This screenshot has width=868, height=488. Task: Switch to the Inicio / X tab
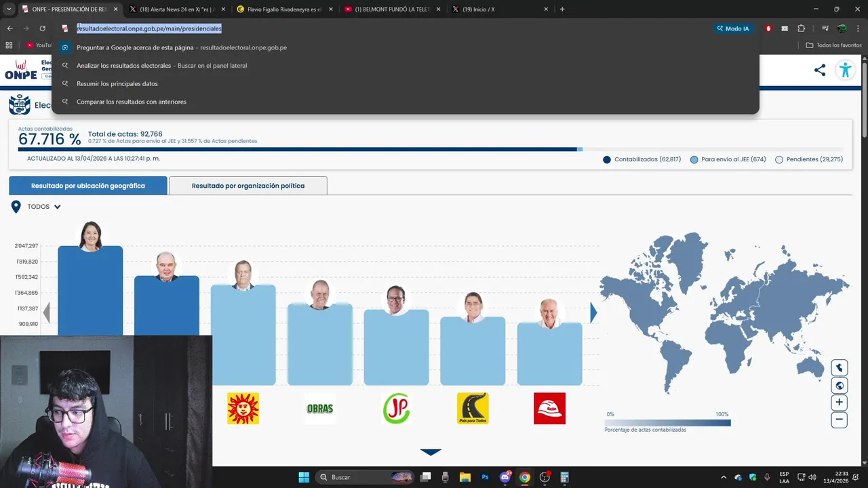[x=500, y=9]
